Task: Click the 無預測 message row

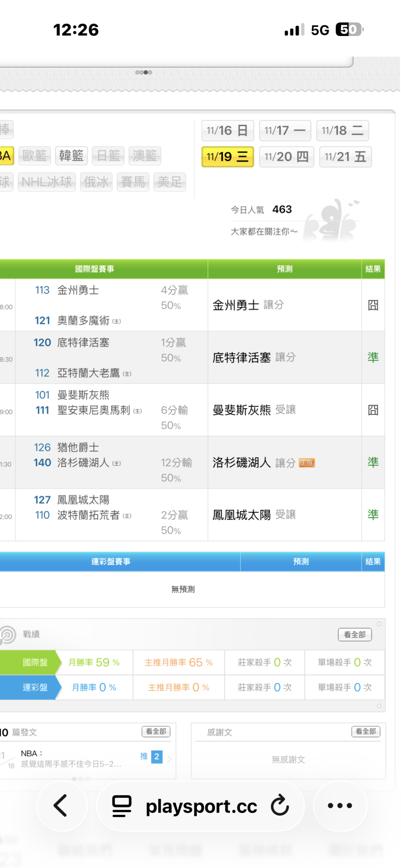Action: [x=183, y=589]
